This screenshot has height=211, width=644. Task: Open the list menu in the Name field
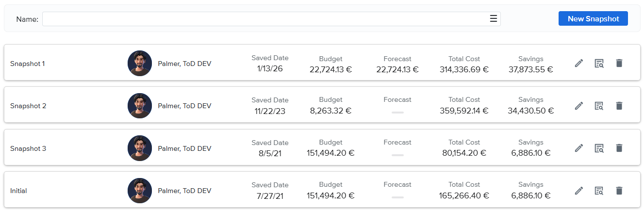click(494, 19)
